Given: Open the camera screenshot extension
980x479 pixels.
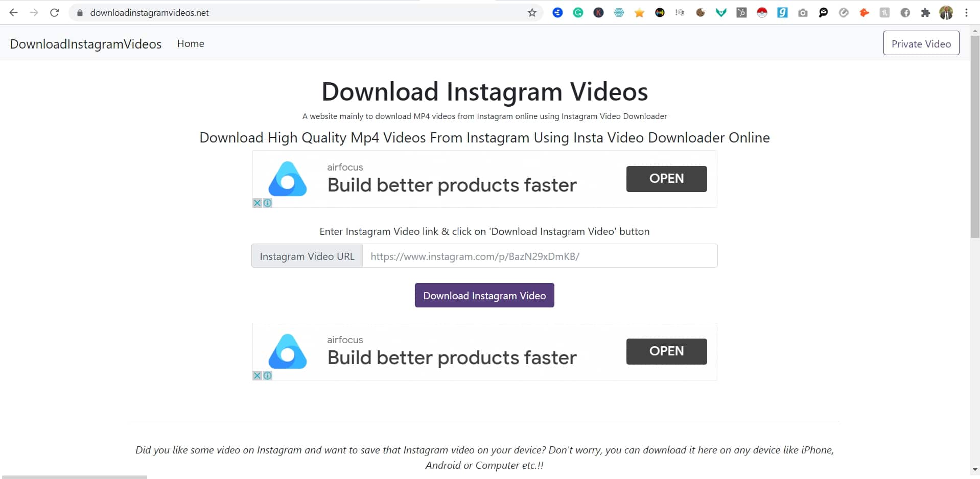Looking at the screenshot, I should point(803,13).
